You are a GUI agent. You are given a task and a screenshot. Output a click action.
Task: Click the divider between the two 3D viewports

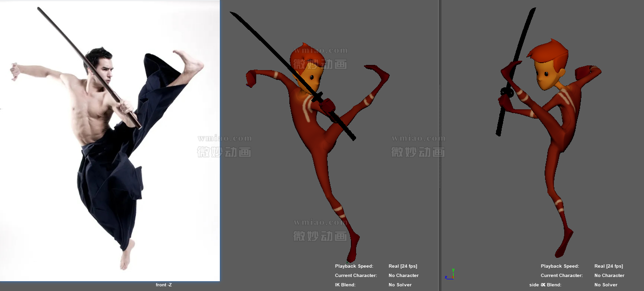pos(439,140)
